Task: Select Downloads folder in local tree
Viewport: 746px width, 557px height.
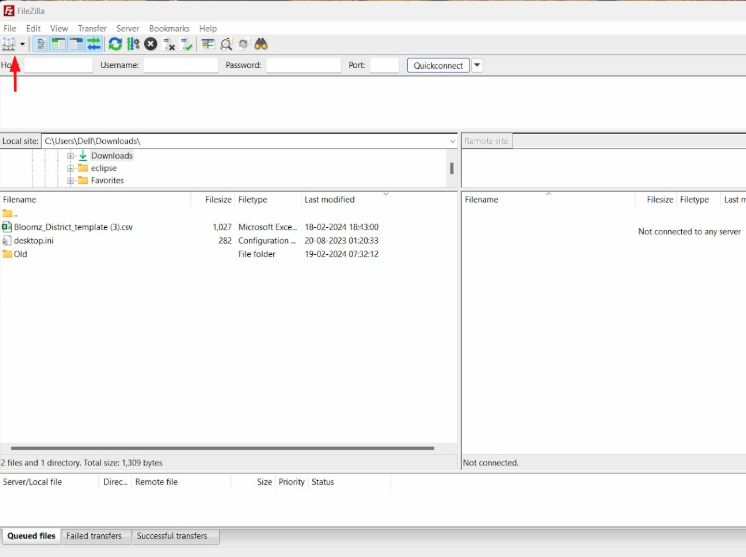Action: 112,156
